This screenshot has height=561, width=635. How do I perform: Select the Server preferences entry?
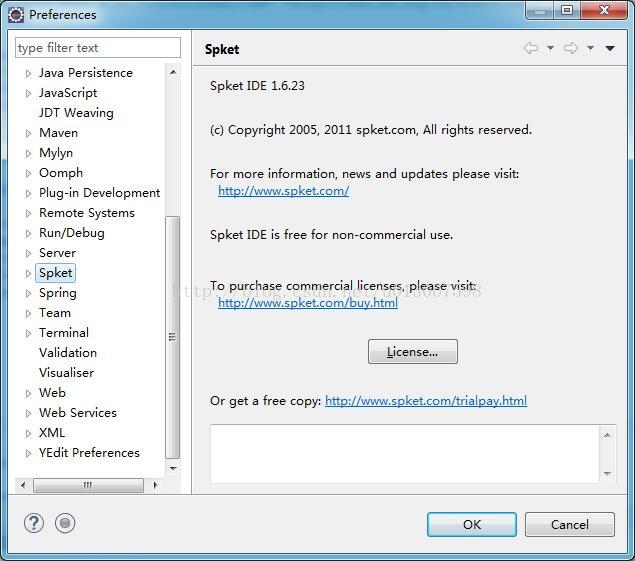(x=57, y=252)
